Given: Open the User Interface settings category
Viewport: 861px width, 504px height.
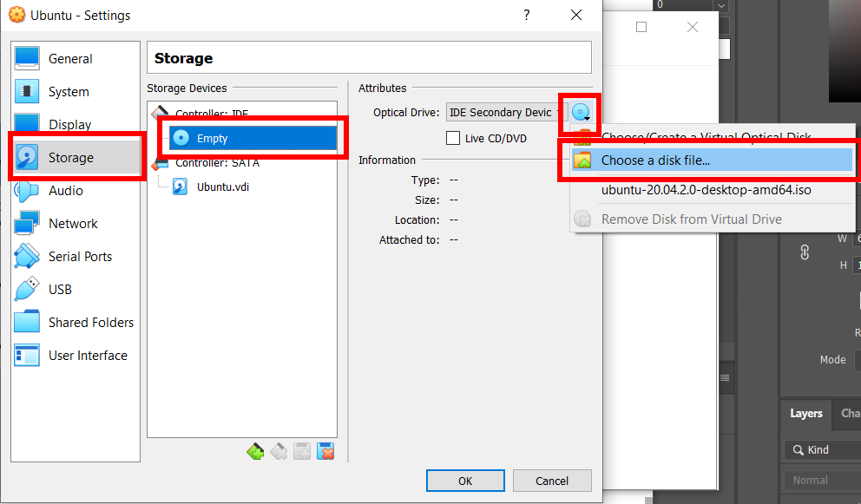Looking at the screenshot, I should click(x=76, y=355).
